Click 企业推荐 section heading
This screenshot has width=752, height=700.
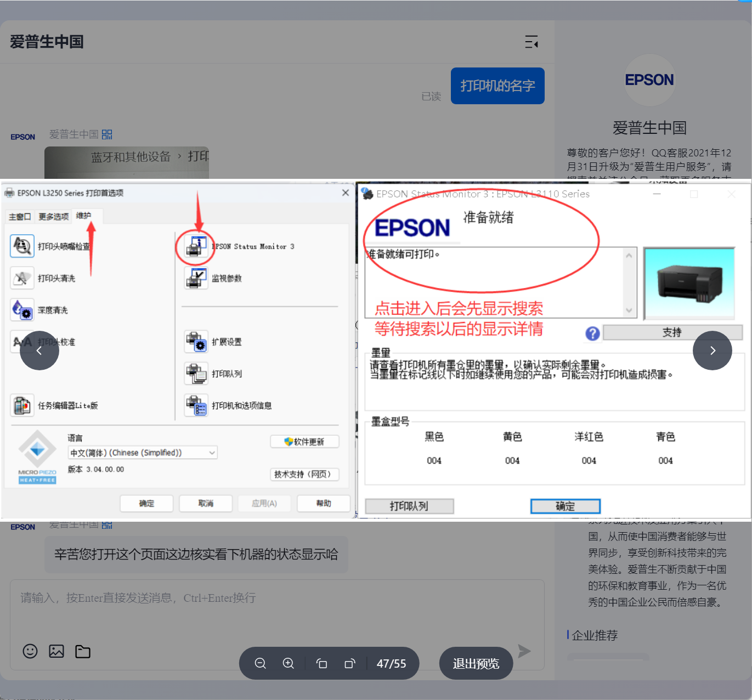595,635
